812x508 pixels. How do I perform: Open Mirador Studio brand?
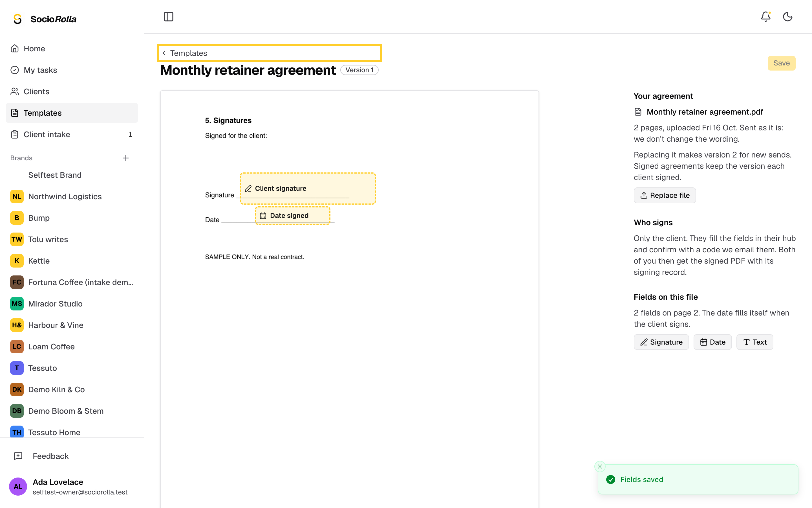click(x=72, y=304)
